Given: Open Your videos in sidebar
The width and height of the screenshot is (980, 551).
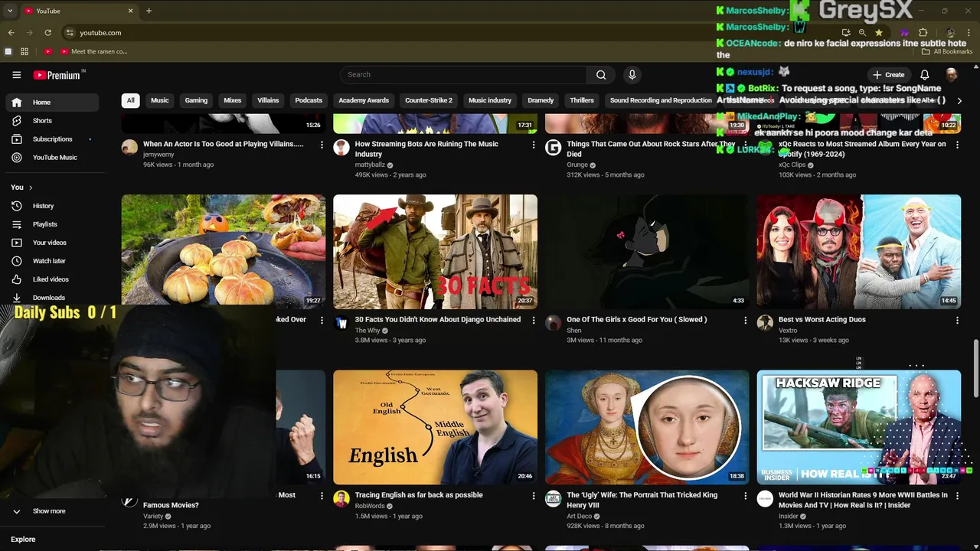Looking at the screenshot, I should pos(52,243).
